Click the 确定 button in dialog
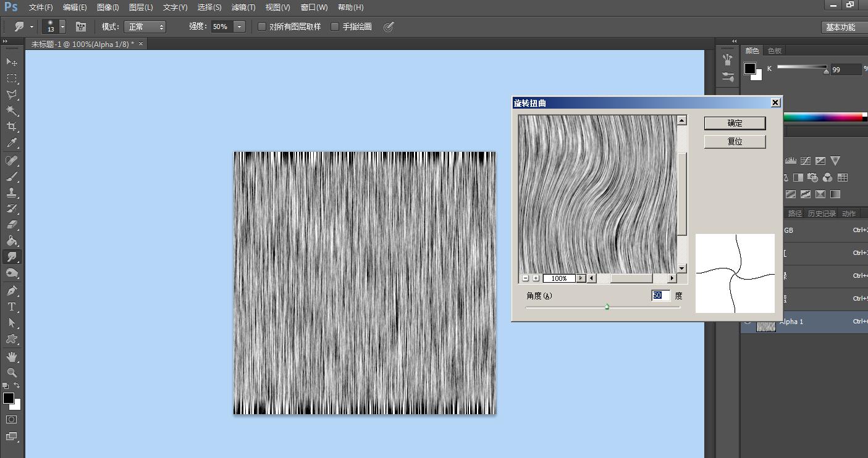 click(x=735, y=123)
